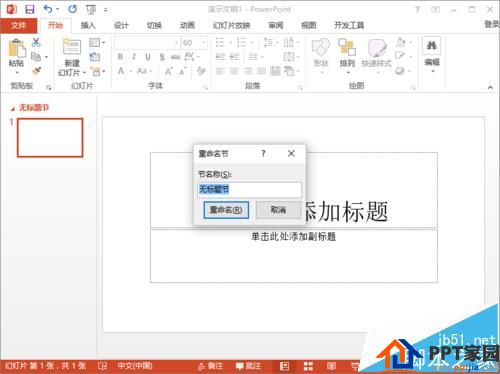Click the Cancel button in dialog
500x374 pixels.
pos(278,210)
